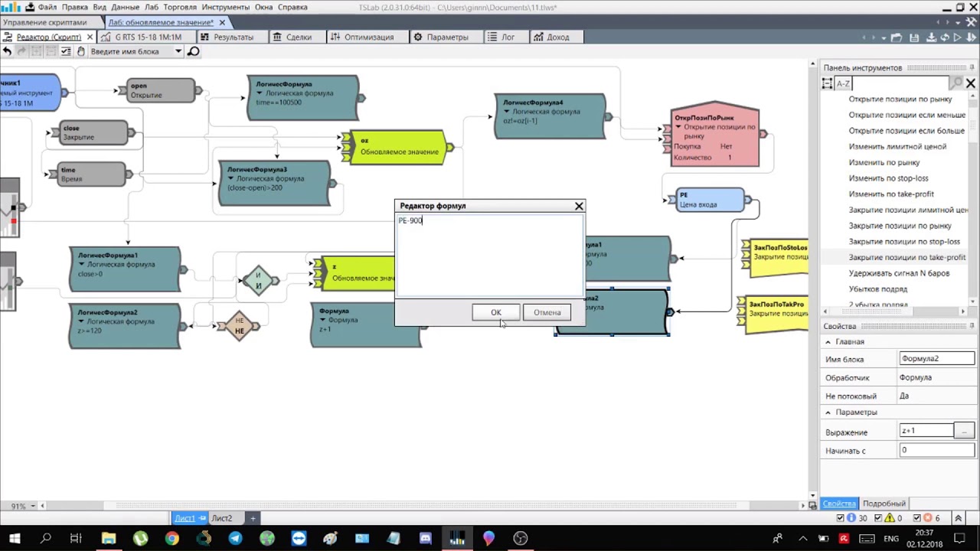Click the circular refresh arrows icon
Screen dimensions: 980x551
(945, 37)
